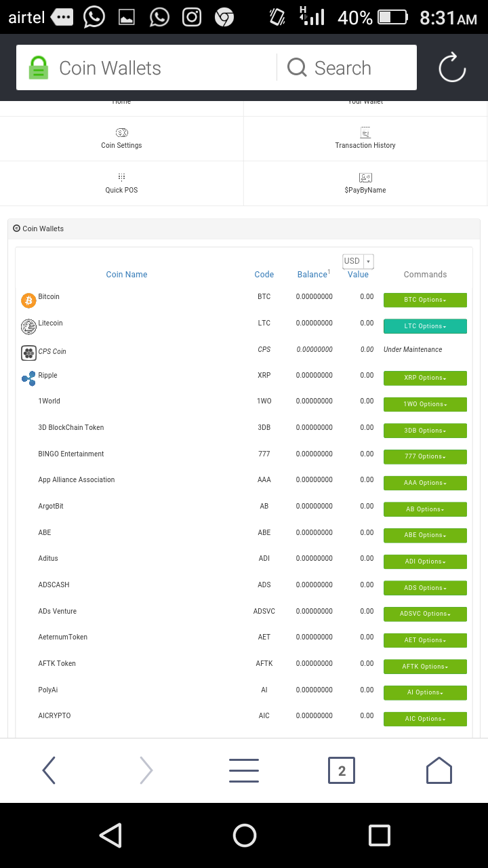Image resolution: width=488 pixels, height=868 pixels.
Task: Open the tabs counter showing 2
Action: [342, 770]
